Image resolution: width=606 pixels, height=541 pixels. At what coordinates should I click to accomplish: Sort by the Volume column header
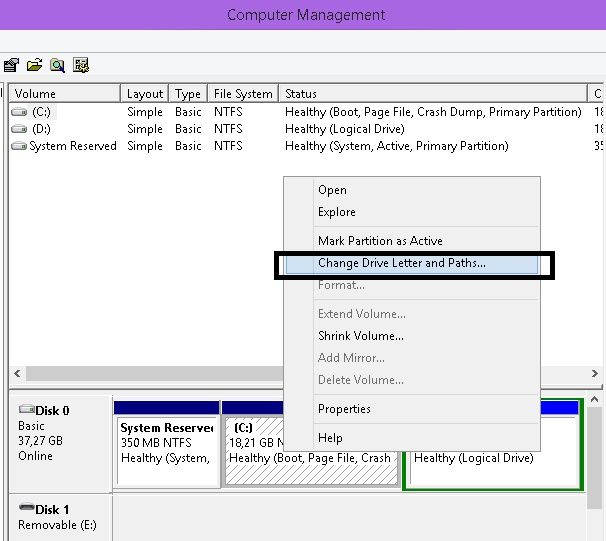65,94
